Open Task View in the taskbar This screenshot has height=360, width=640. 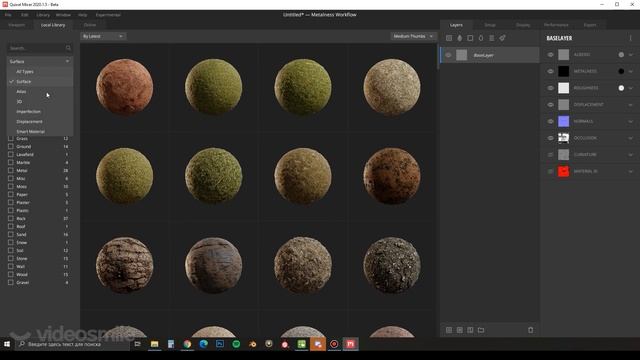click(138, 344)
